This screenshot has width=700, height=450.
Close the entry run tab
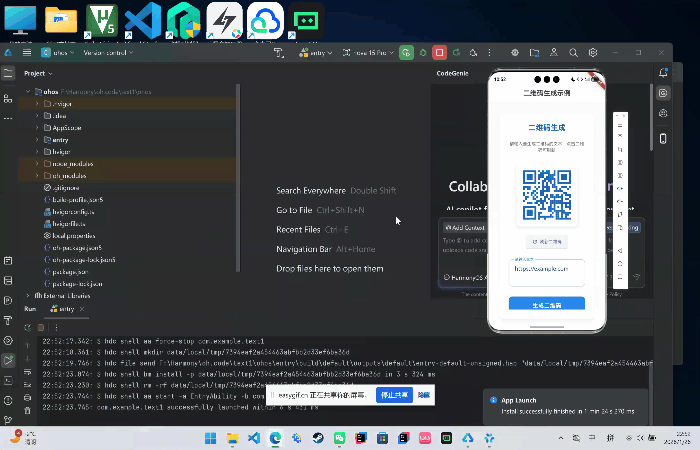[82, 309]
